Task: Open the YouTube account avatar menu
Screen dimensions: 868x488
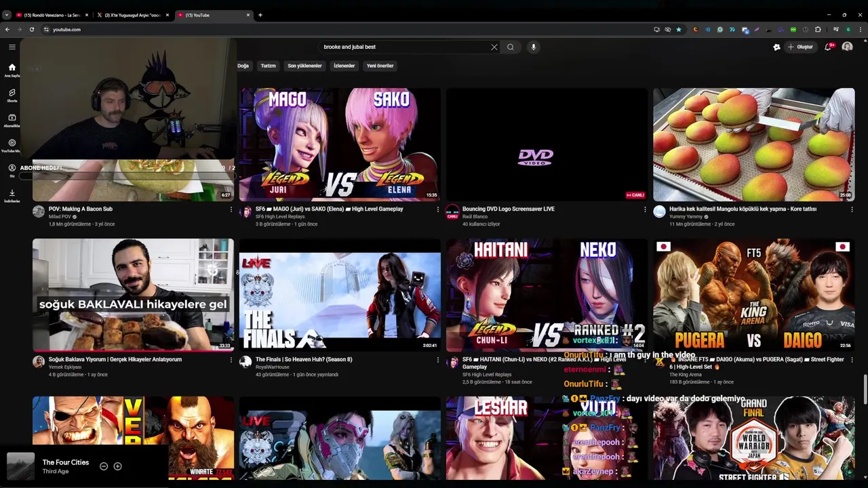Action: (x=847, y=47)
